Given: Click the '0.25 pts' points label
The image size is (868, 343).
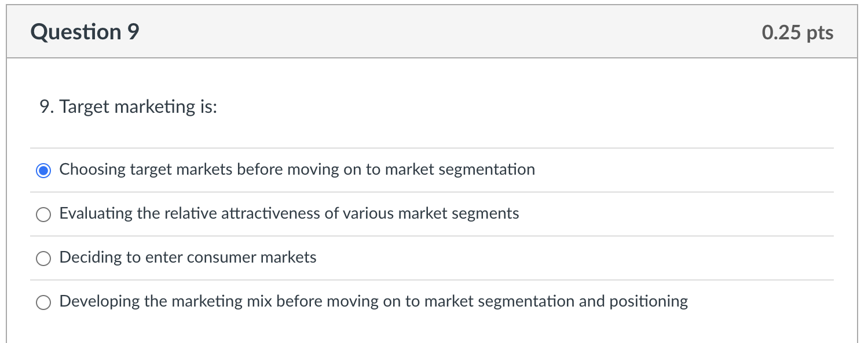Looking at the screenshot, I should [x=798, y=33].
